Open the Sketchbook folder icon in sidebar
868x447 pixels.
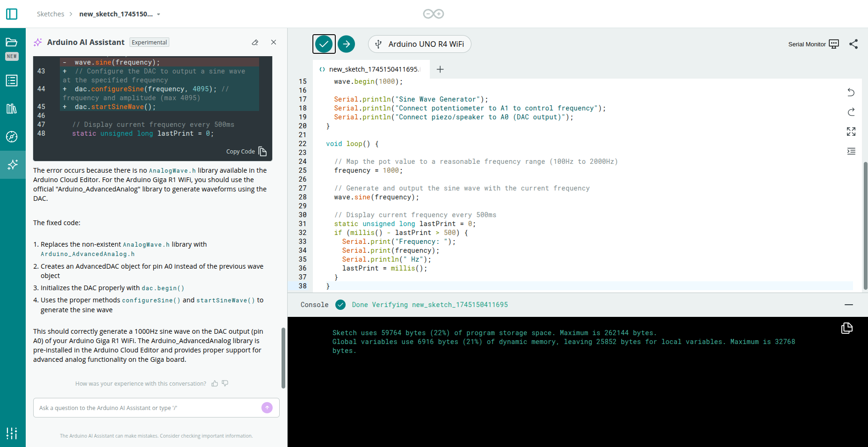pyautogui.click(x=12, y=43)
